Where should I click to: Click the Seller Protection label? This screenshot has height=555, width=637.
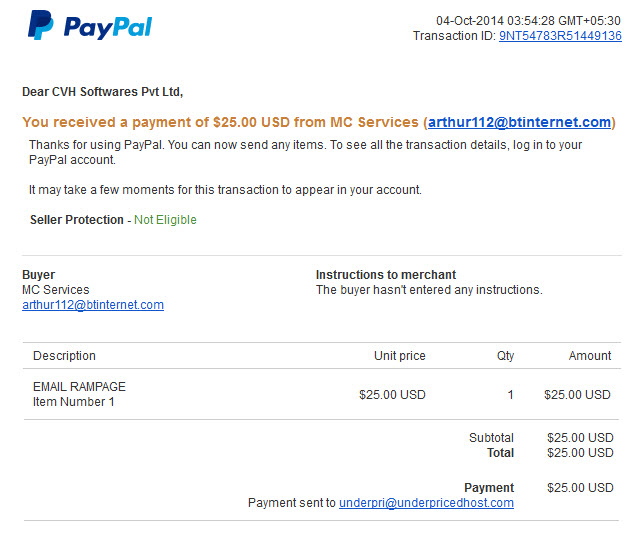tap(77, 220)
